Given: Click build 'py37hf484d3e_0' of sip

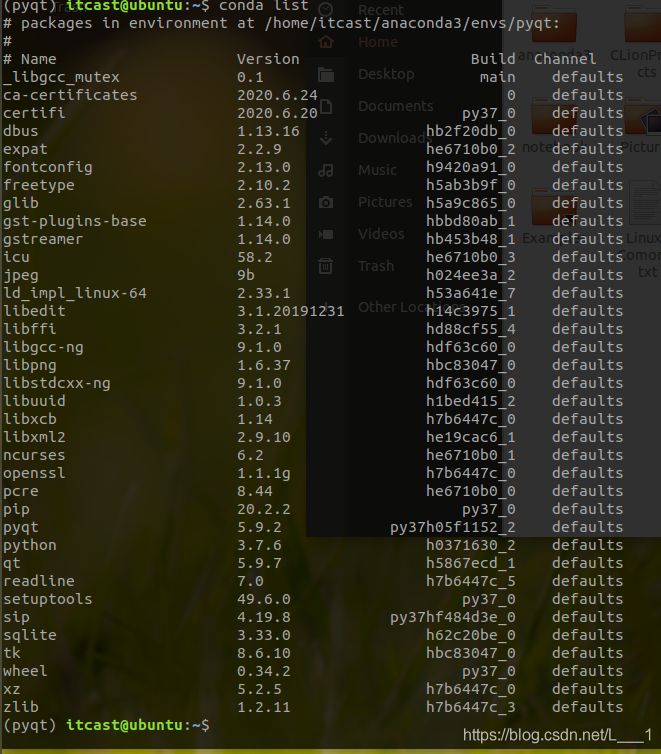Looking at the screenshot, I should tap(453, 617).
